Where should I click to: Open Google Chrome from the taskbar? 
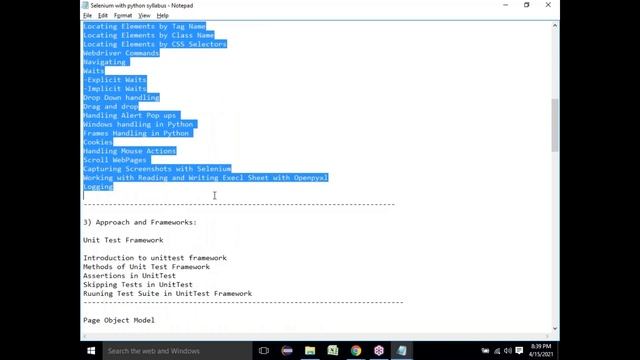click(x=356, y=351)
